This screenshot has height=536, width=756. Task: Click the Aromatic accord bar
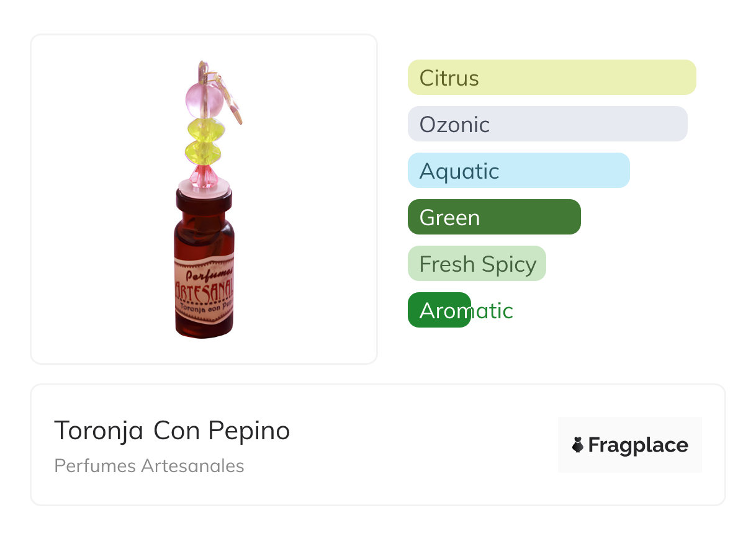[x=439, y=310]
